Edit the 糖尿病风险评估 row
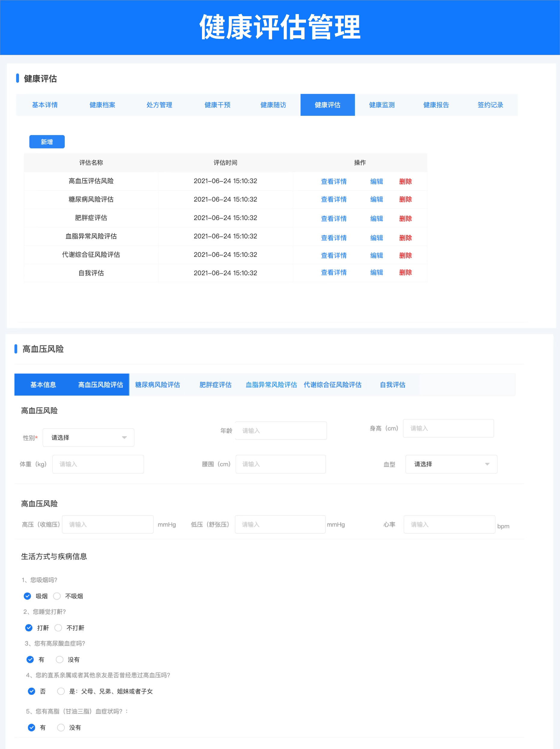Screen dimensions: 560x749 pyautogui.click(x=376, y=199)
